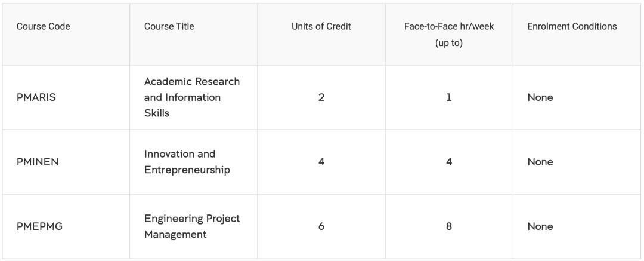Click the Course Title column header
644x261 pixels.
click(169, 27)
